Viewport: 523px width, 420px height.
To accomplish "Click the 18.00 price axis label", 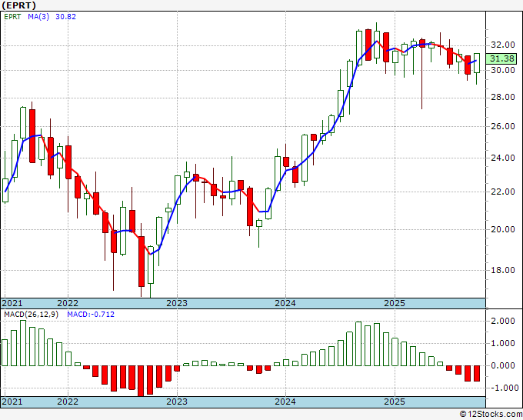I will (x=503, y=270).
